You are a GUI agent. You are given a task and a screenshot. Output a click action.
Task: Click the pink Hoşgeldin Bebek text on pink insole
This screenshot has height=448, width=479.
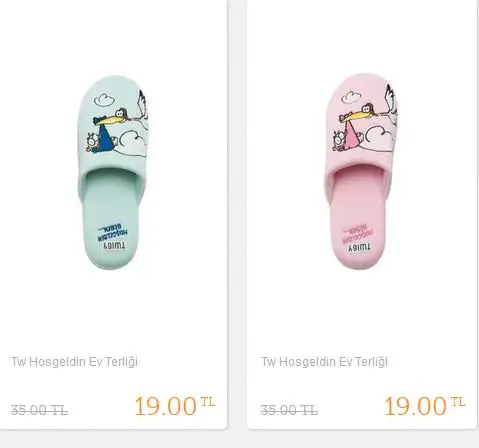click(358, 234)
